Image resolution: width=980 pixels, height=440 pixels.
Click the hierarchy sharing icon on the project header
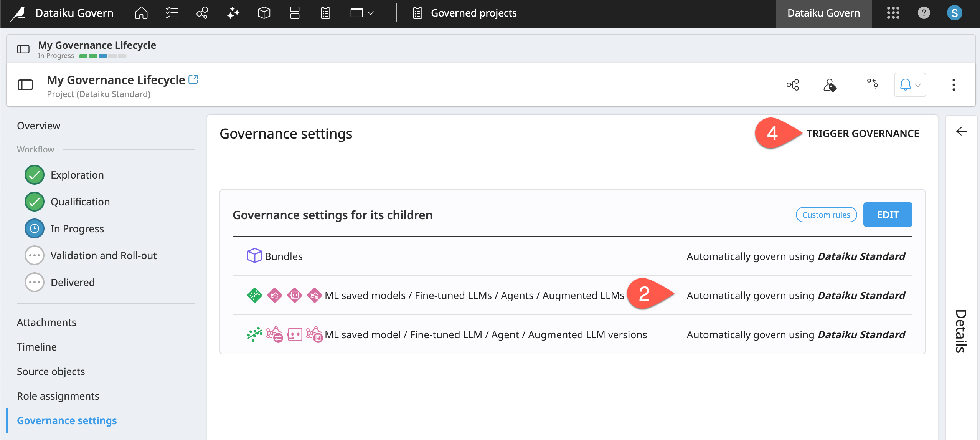[x=792, y=84]
